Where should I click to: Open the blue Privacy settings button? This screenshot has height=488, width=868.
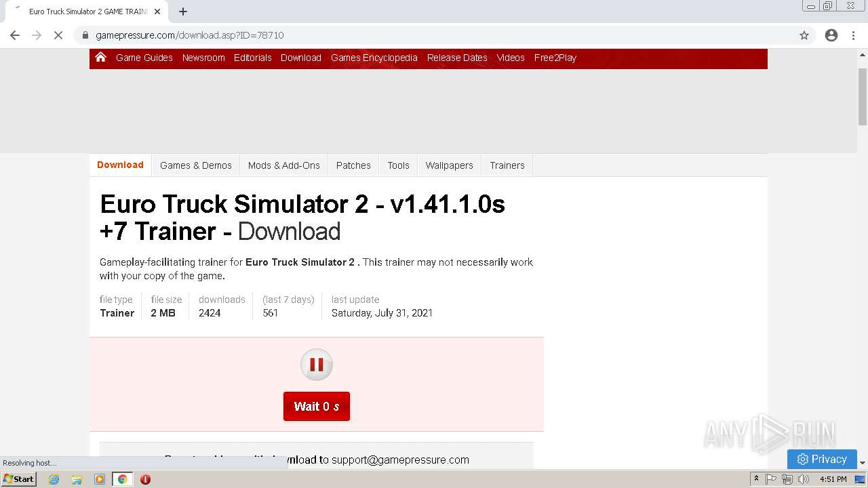point(822,459)
